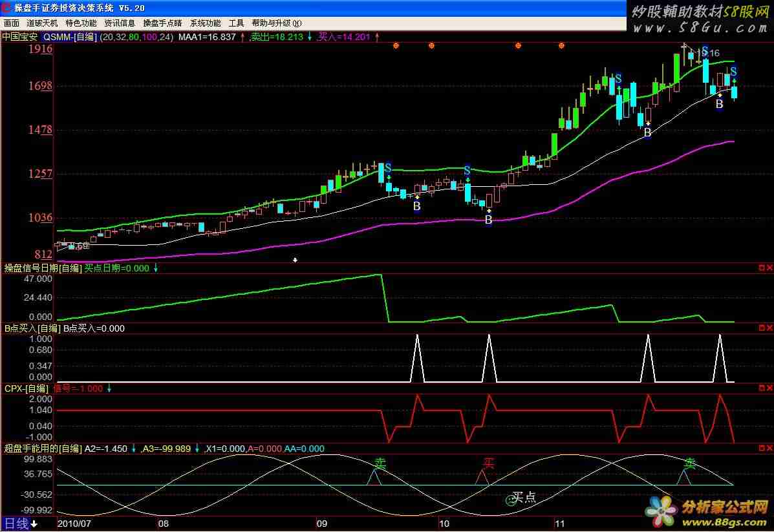Click the 47.000 value on signal-date axis
The height and width of the screenshot is (532, 774).
pos(38,279)
